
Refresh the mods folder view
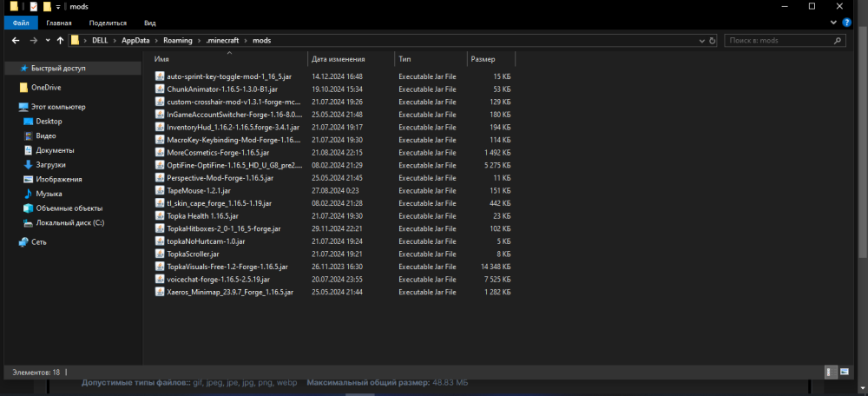713,41
